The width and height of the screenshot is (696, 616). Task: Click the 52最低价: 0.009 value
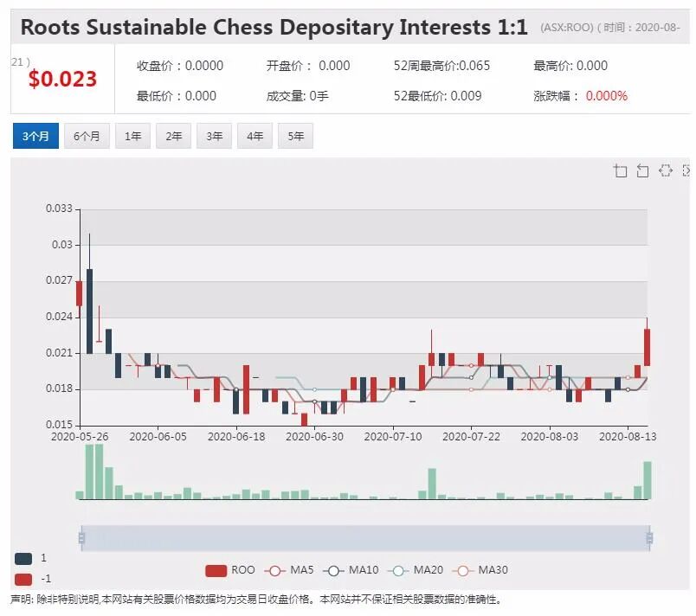coord(438,96)
